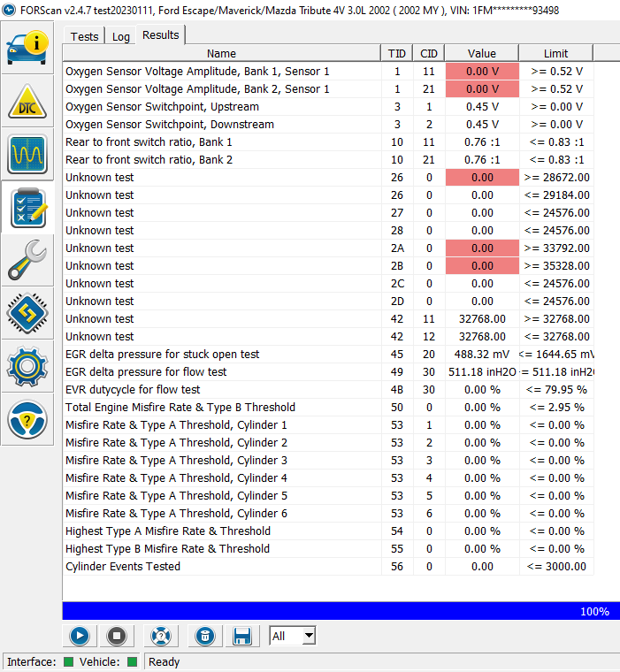Open the chip configuration and programming section
This screenshot has width=620, height=672.
pos(28,312)
